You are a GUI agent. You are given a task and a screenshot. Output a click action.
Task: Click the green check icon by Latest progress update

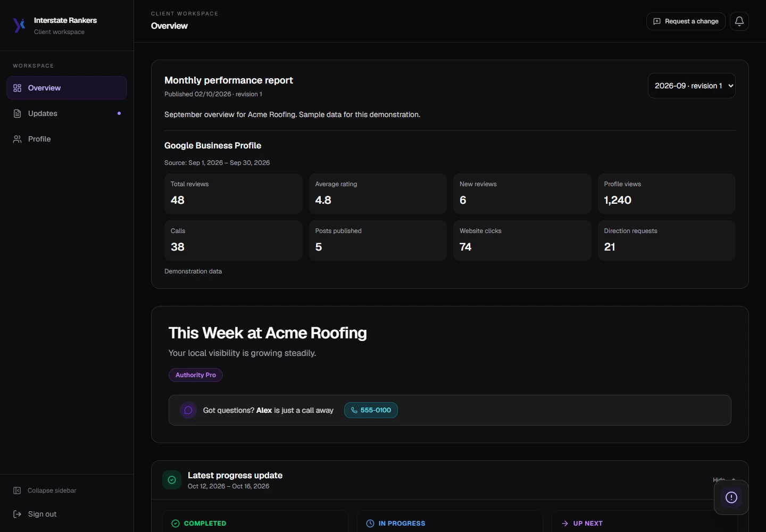pos(172,480)
